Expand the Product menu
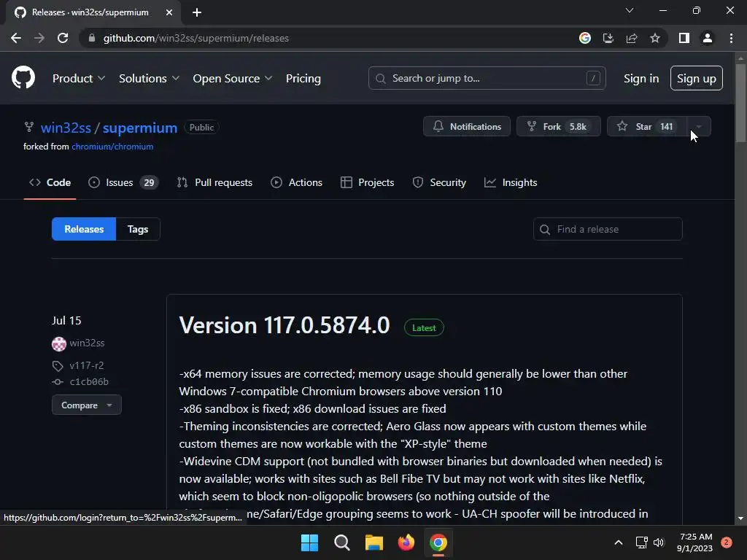Image resolution: width=747 pixels, height=560 pixels. click(79, 79)
